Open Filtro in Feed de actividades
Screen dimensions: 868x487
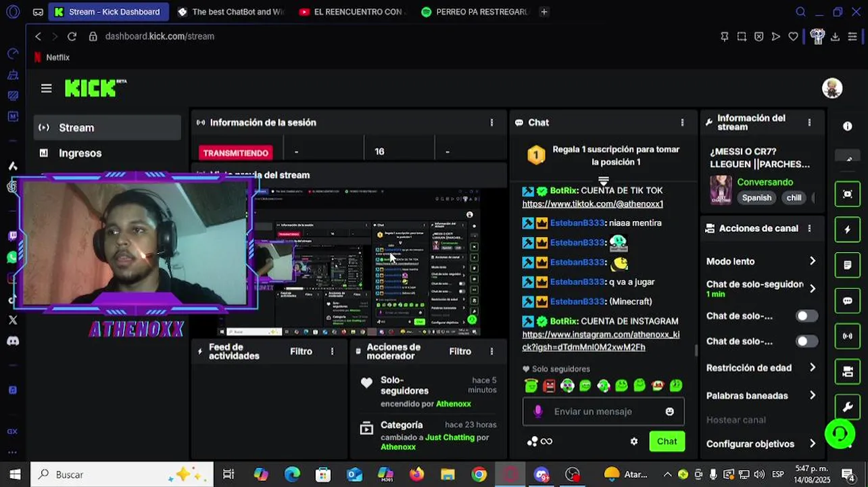[301, 352]
